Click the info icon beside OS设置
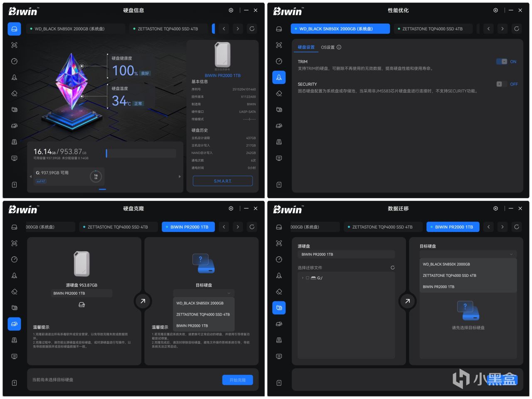Image resolution: width=532 pixels, height=399 pixels. (x=339, y=47)
